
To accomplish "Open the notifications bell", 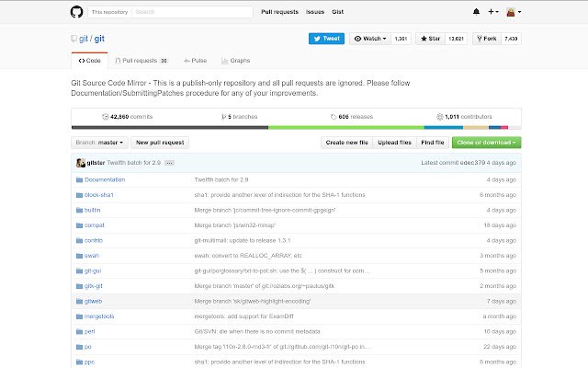I will click(x=476, y=12).
